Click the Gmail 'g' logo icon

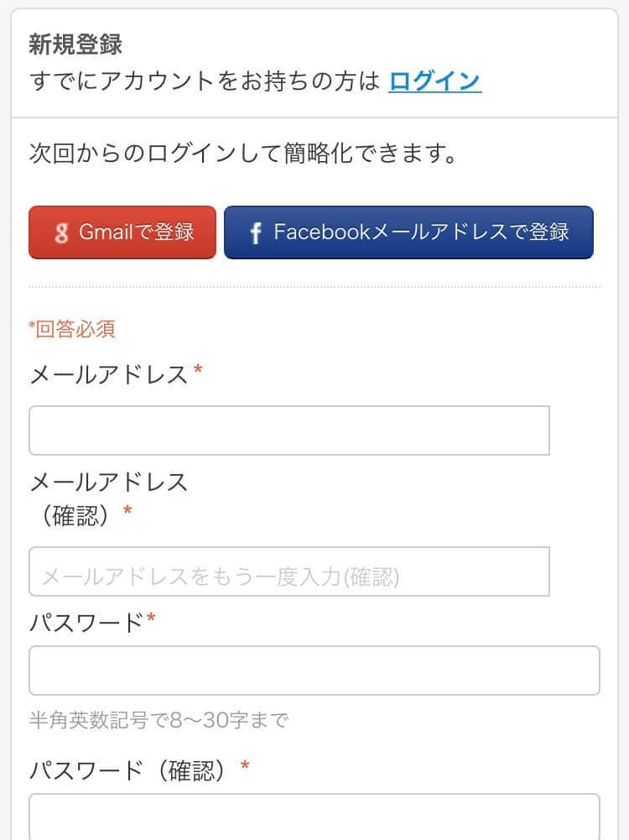61,233
